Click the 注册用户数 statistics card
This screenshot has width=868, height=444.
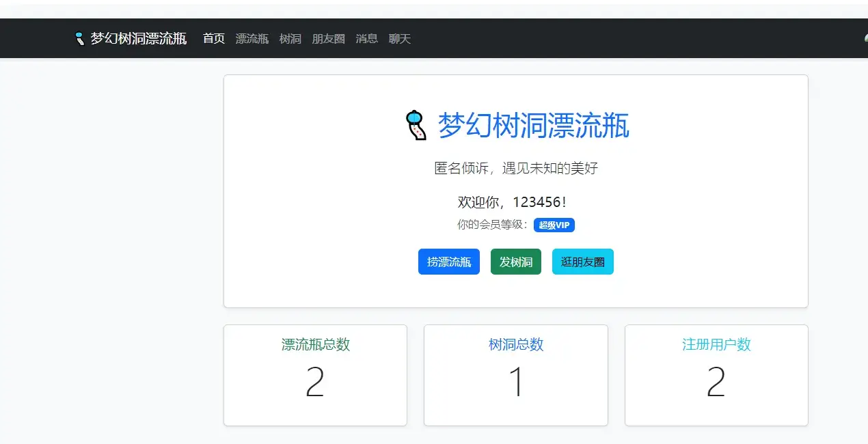coord(716,375)
